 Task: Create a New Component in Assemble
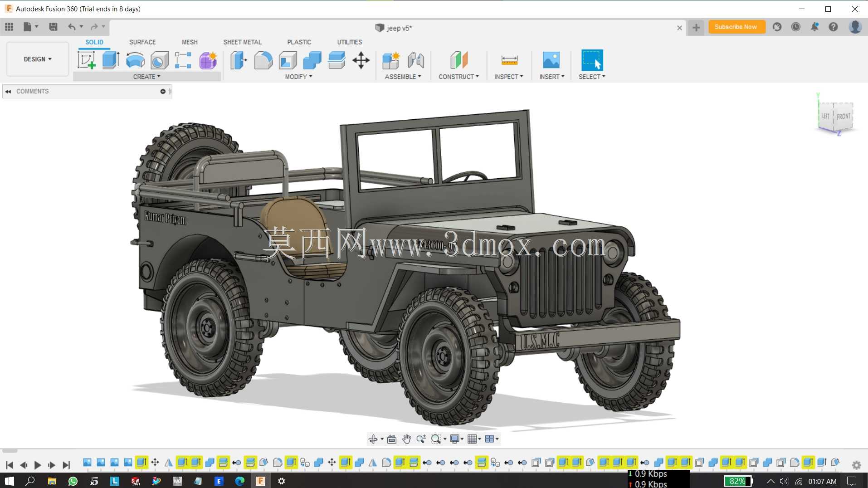point(390,60)
